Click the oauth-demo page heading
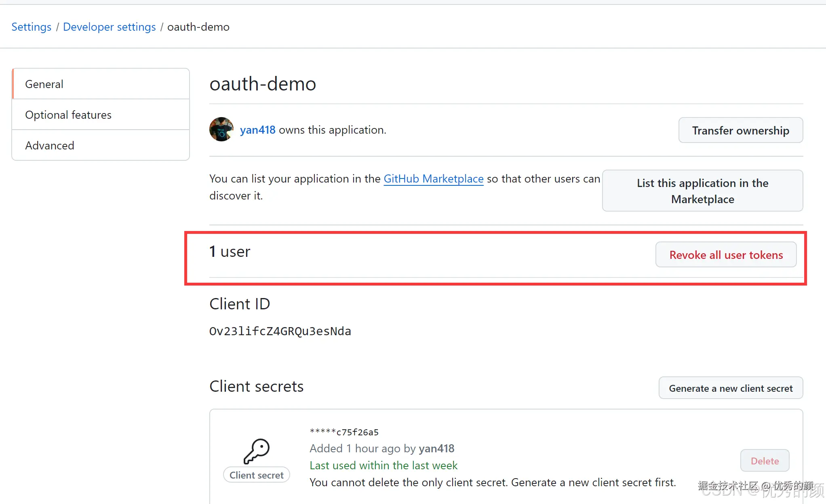The height and width of the screenshot is (504, 826). click(263, 84)
